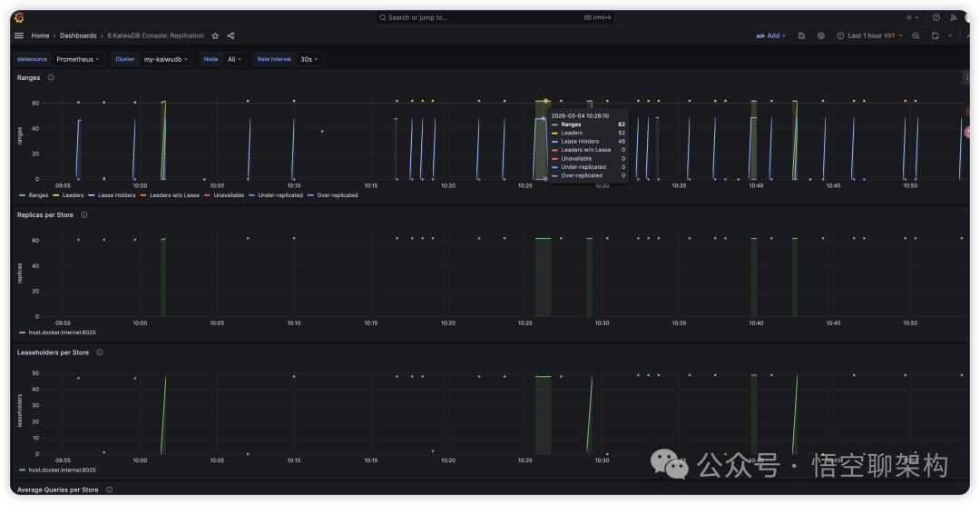
Task: Expand the my-kaiwudb cluster dropdown
Action: [x=166, y=59]
